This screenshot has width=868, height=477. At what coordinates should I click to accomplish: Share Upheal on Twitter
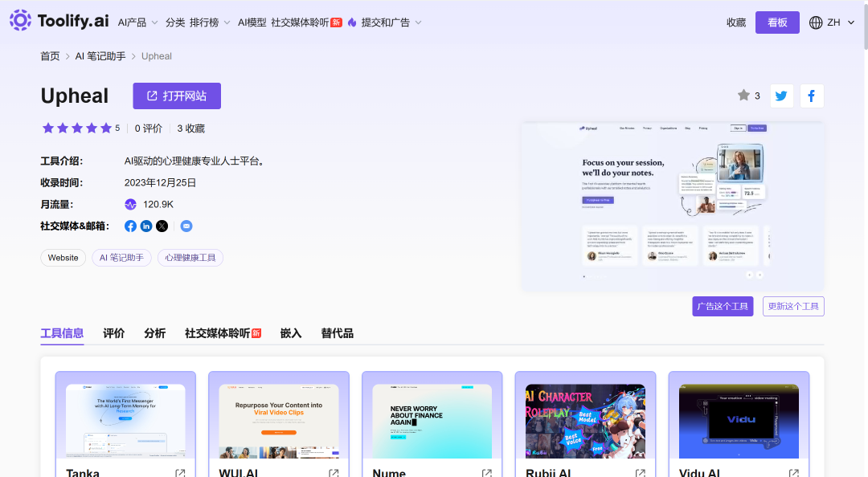782,96
